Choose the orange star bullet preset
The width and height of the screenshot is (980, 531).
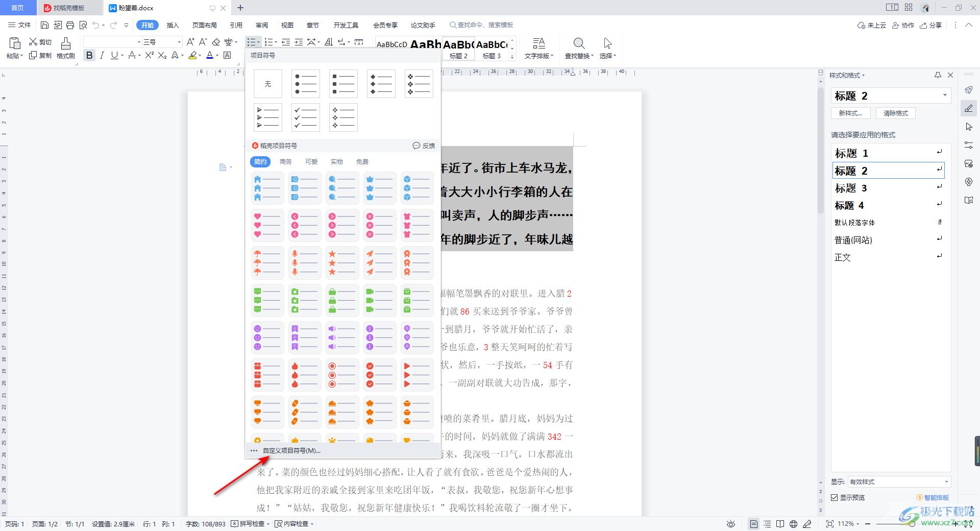(342, 262)
